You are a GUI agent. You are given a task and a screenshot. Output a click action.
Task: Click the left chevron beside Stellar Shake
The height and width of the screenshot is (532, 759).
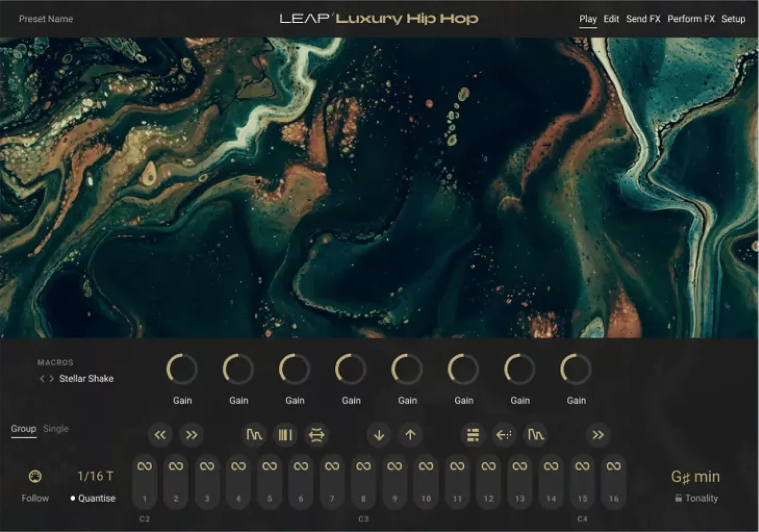(41, 379)
